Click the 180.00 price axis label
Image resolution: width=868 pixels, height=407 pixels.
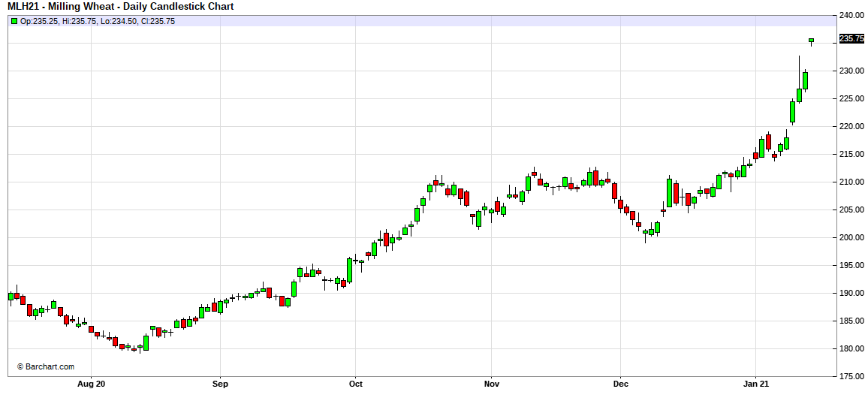point(852,349)
